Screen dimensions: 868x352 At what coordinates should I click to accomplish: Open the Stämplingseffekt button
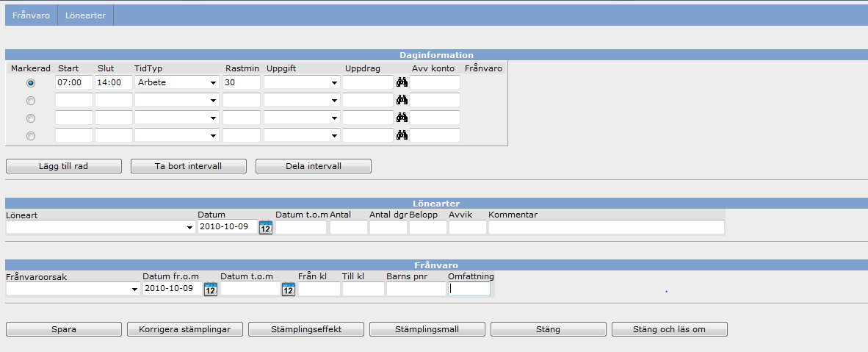coord(306,329)
